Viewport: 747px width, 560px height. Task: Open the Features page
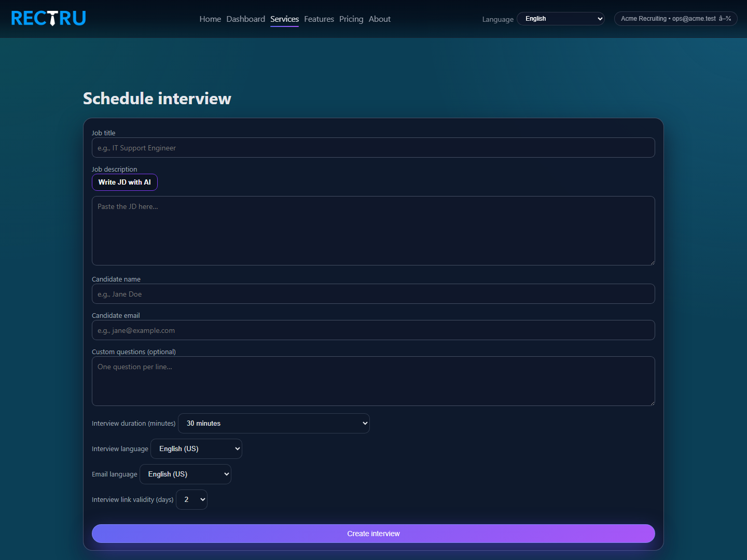coord(319,19)
